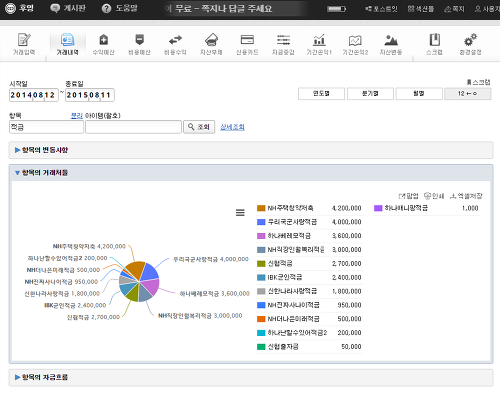Image resolution: width=500 pixels, height=394 pixels.
Task: Click the 항목 field containing 적금
Action: point(46,127)
